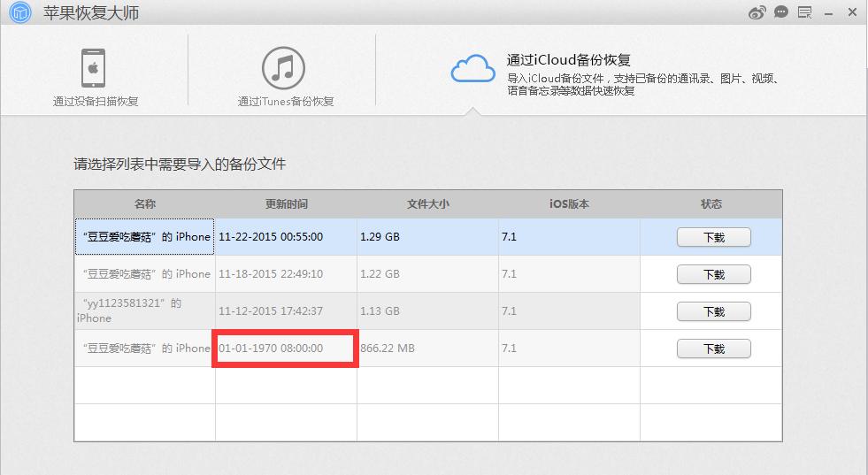Select the date 11-18-2015 22:49:10
This screenshot has width=868, height=475.
pyautogui.click(x=271, y=274)
